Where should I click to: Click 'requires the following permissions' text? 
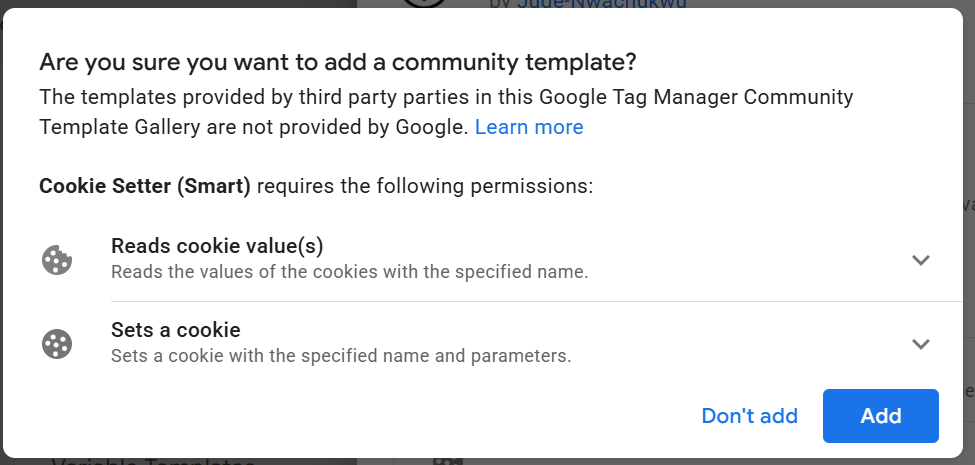tap(425, 186)
